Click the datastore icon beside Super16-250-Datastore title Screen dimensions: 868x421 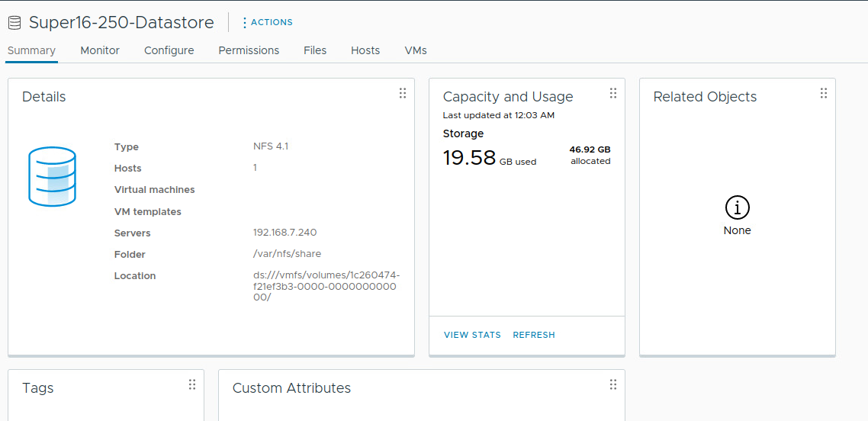(x=14, y=23)
